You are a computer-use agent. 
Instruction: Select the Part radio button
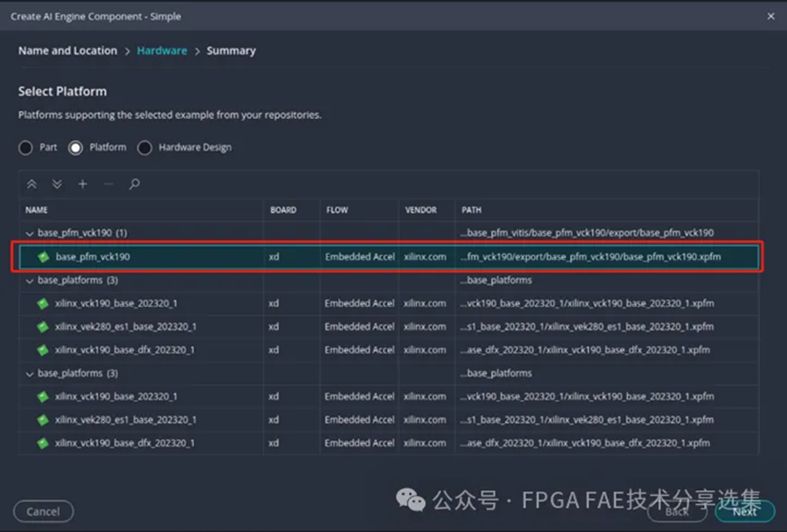26,148
